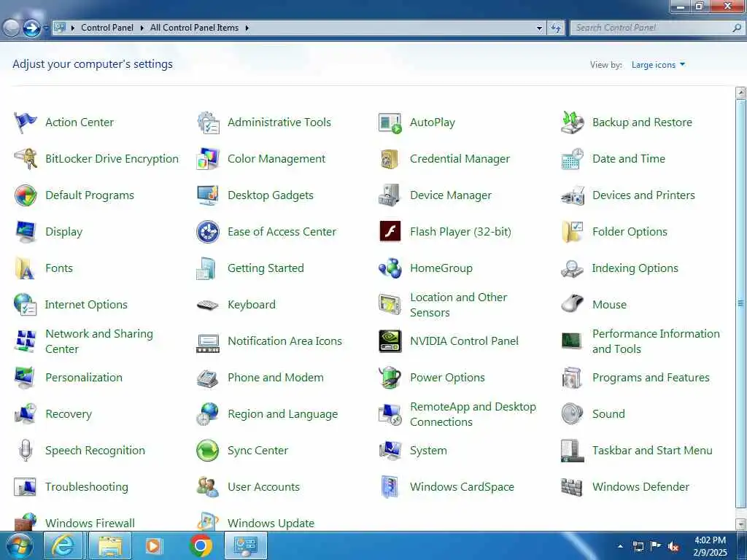The image size is (747, 560).
Task: Open the Speech Recognition microphone icon
Action: [x=26, y=451]
